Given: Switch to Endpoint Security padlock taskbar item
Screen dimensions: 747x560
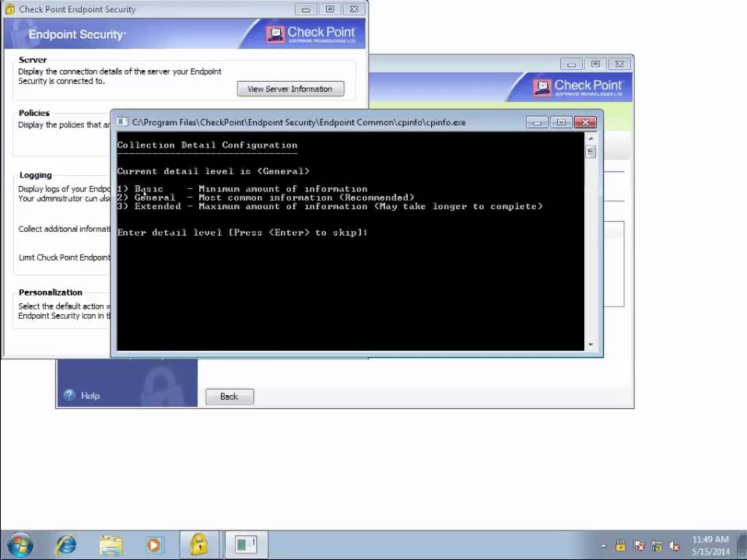Looking at the screenshot, I should [199, 544].
